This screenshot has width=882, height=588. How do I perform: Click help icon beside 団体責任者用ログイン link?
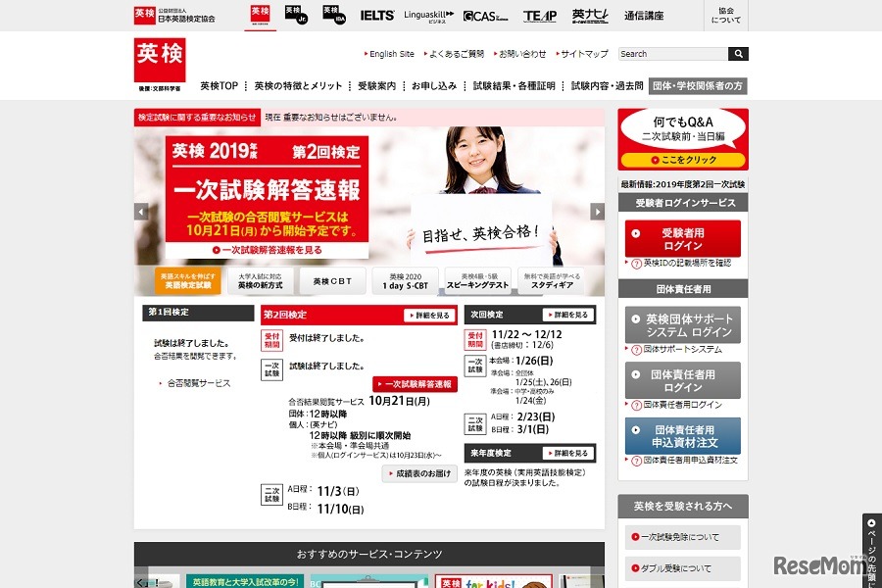pos(636,405)
